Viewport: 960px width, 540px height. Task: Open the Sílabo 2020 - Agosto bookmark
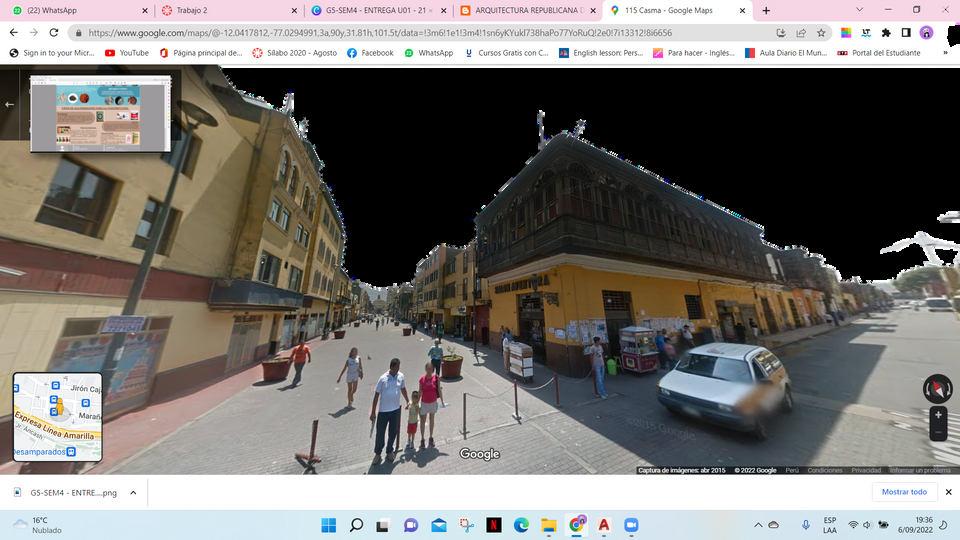tap(294, 53)
